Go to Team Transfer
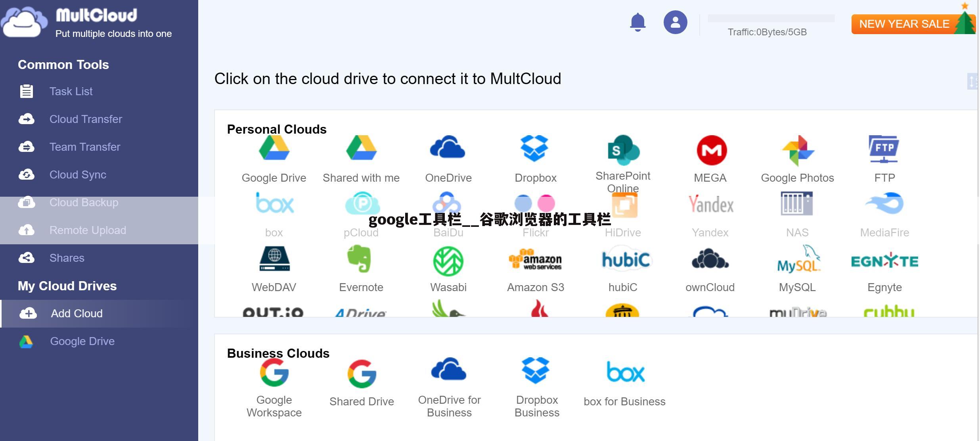Screen dimensions: 980x441 click(x=84, y=147)
